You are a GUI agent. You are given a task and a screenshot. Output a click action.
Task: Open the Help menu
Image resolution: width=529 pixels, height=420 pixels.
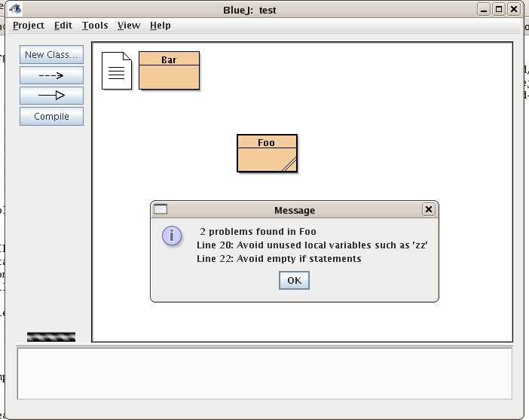tap(161, 26)
